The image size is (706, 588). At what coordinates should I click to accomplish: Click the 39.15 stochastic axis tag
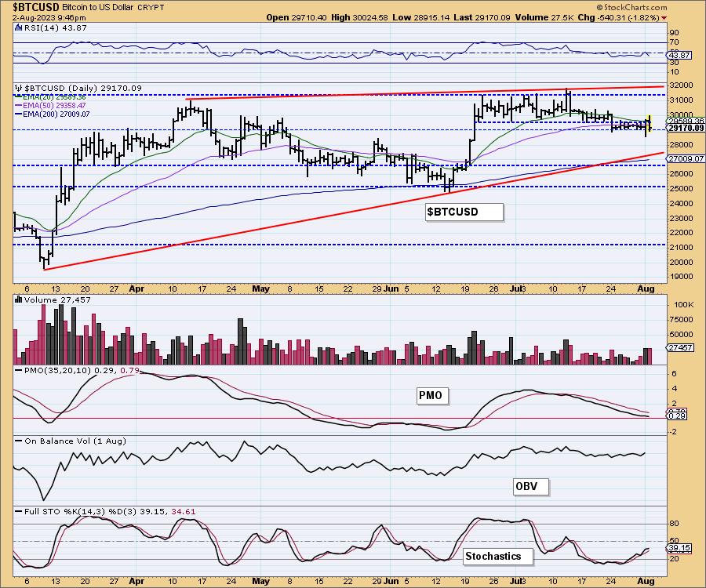tap(679, 548)
